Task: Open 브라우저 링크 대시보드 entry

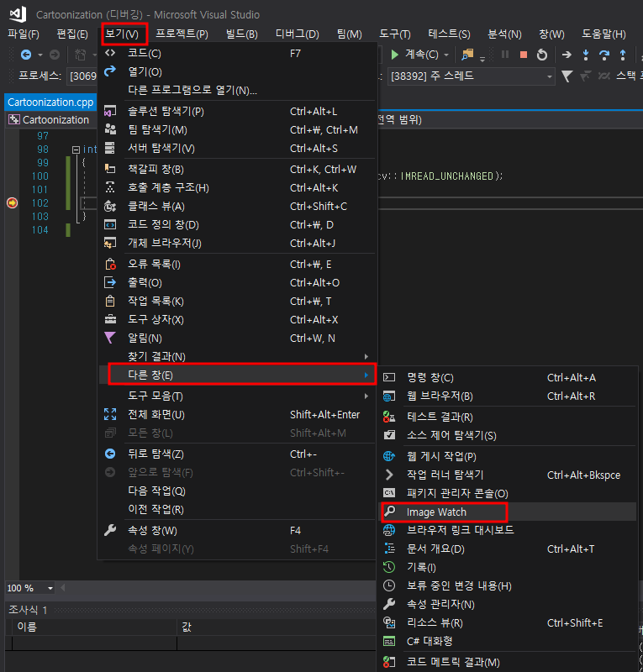Action: (x=508, y=530)
